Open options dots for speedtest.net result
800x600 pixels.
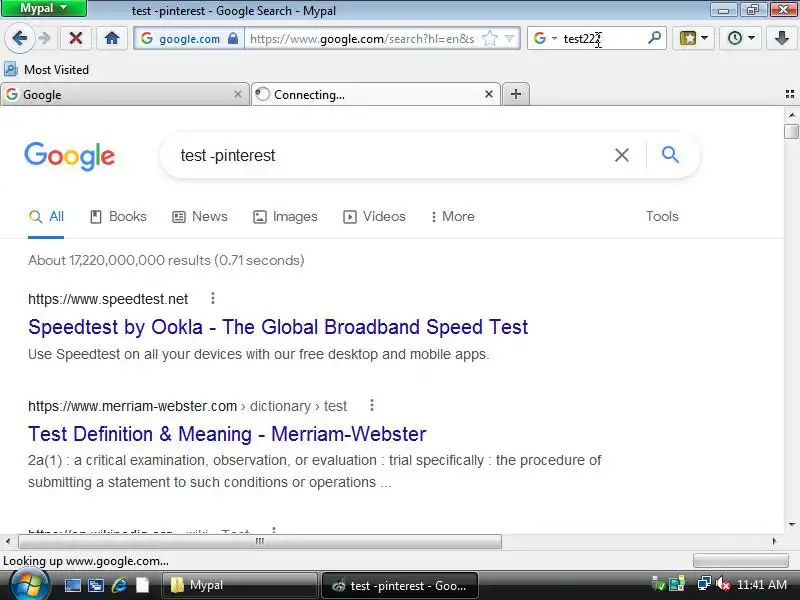(213, 298)
